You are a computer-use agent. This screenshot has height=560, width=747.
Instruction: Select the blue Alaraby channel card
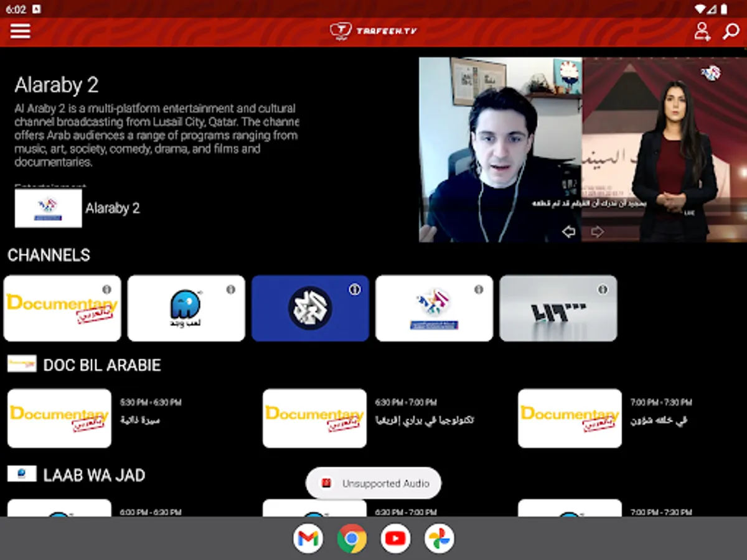(310, 309)
